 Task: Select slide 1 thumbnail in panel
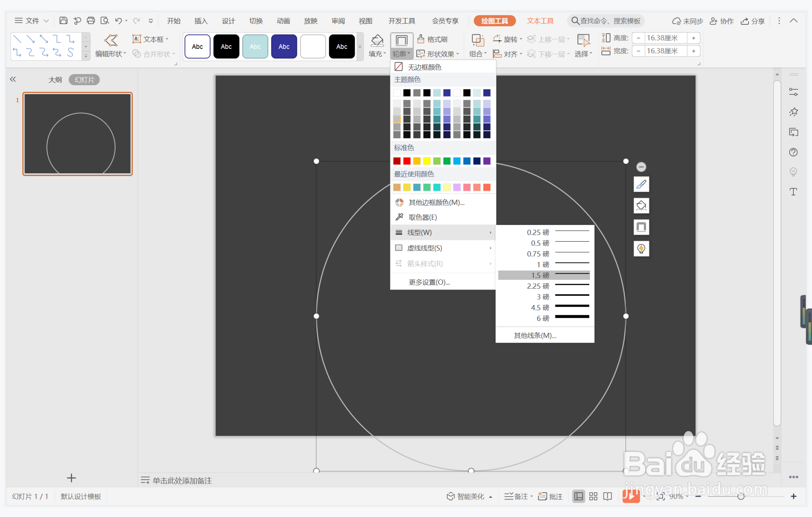tap(77, 134)
